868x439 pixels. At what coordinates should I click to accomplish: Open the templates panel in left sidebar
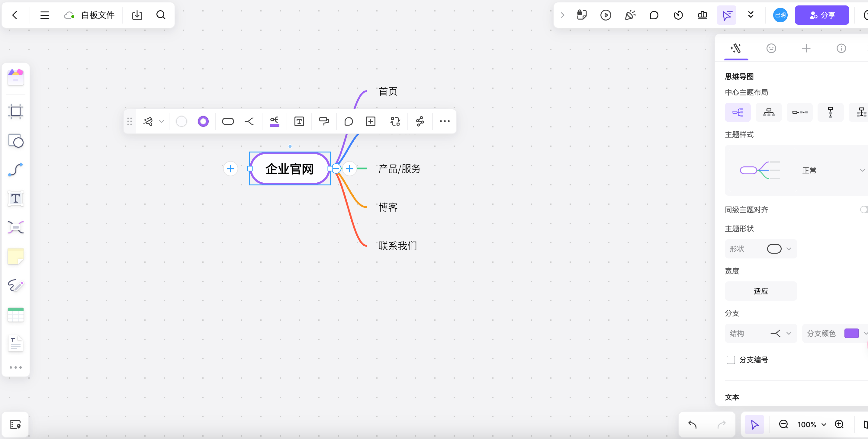coord(15,77)
